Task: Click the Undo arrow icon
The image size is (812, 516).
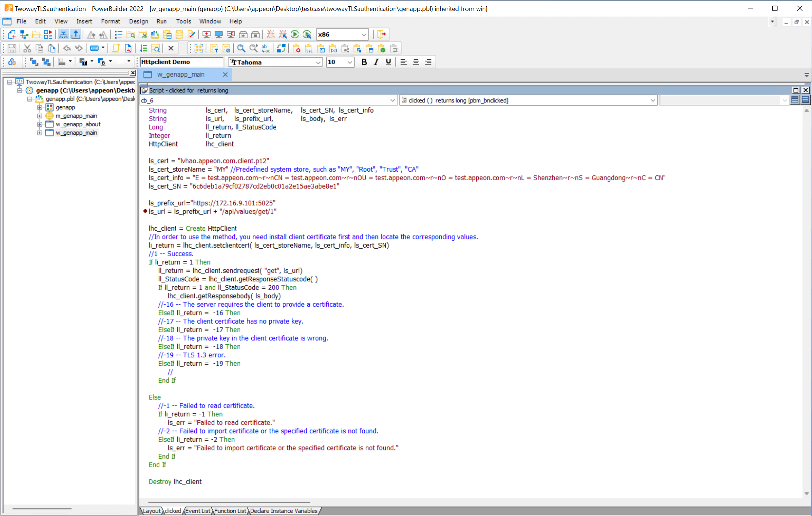Action: pos(67,49)
